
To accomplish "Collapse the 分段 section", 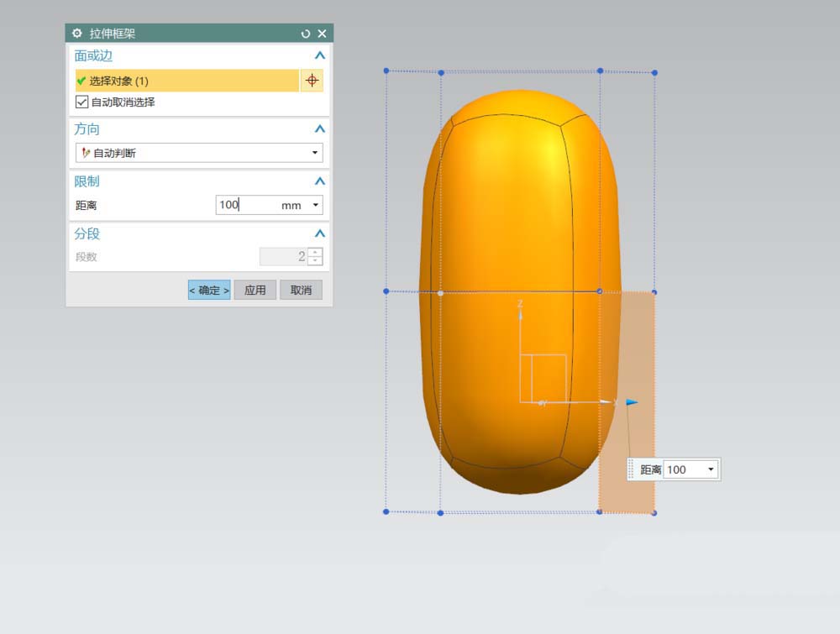I will [x=319, y=234].
